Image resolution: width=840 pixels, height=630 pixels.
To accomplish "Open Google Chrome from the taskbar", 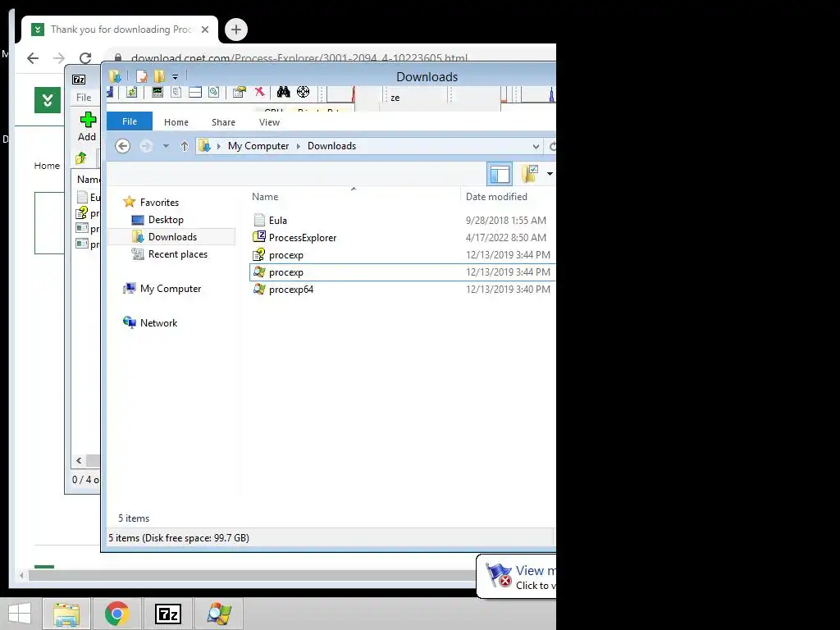I will [116, 614].
